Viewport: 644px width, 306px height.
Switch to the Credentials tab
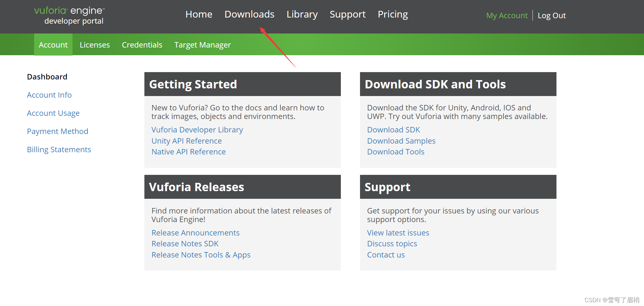tap(142, 45)
